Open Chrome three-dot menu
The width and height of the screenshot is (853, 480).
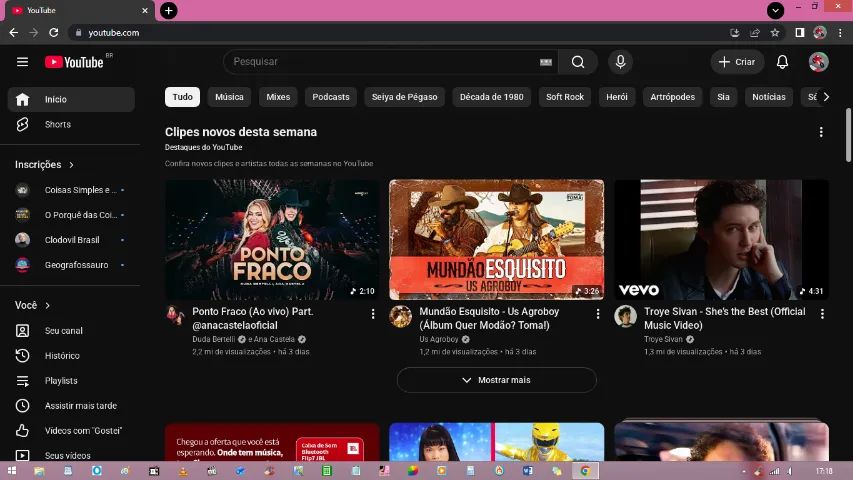pyautogui.click(x=840, y=33)
